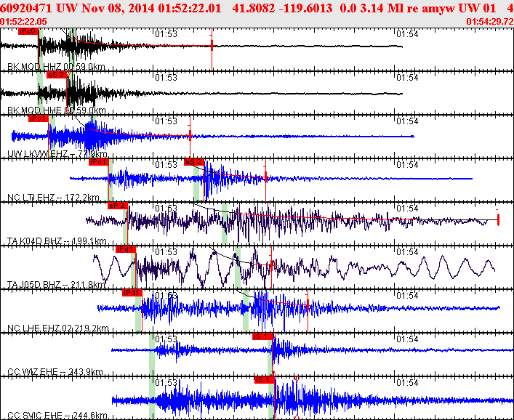Click the 01:54 time tick on CC.SVIC.EHE trace

pos(407,383)
